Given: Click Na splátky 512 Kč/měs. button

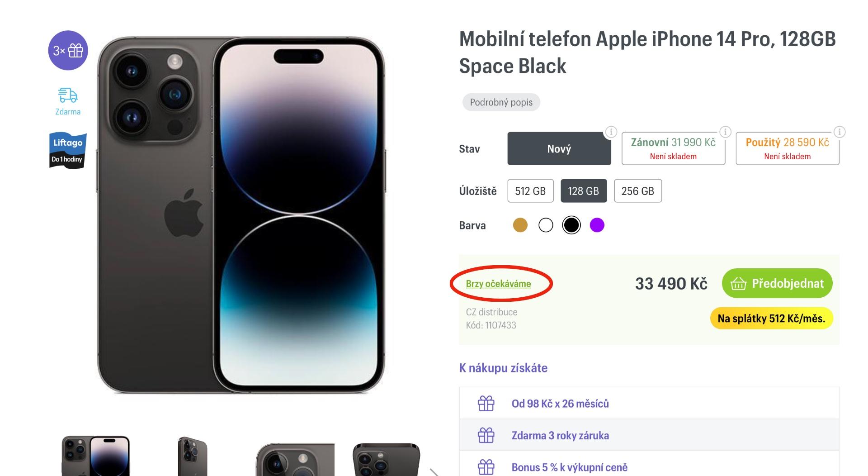Looking at the screenshot, I should click(x=771, y=319).
